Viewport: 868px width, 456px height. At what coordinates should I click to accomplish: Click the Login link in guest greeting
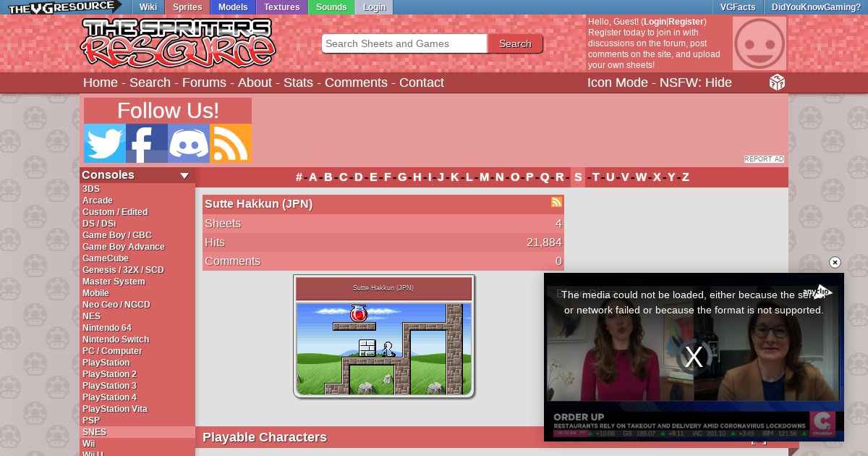(x=655, y=22)
